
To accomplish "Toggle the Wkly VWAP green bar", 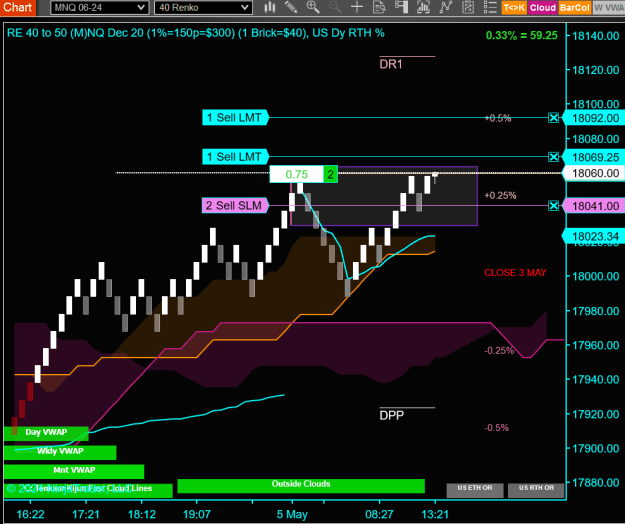I will pos(60,452).
